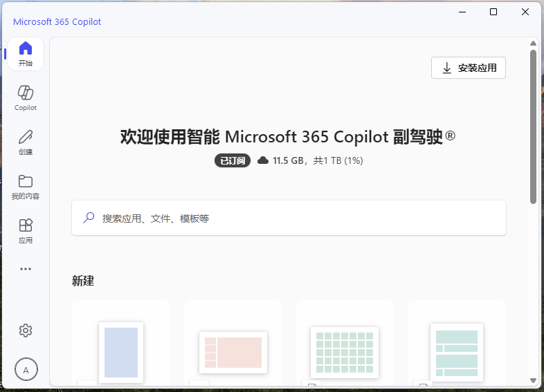Image resolution: width=544 pixels, height=392 pixels.
Task: Create a new teal form thumbnail
Action: (457, 353)
